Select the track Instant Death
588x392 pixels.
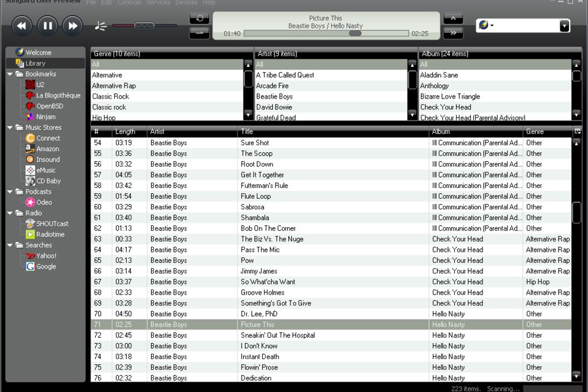(331, 357)
